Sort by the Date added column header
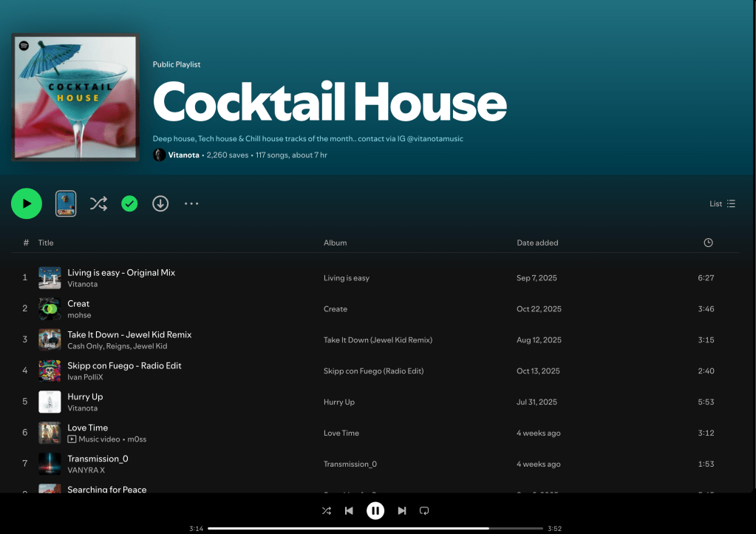The image size is (756, 534). [537, 243]
